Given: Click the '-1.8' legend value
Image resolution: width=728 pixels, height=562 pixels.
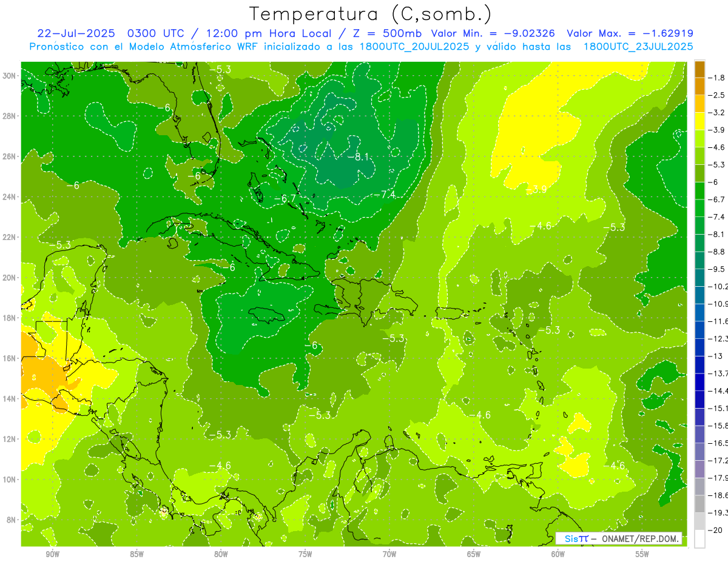Looking at the screenshot, I should click(x=718, y=78).
